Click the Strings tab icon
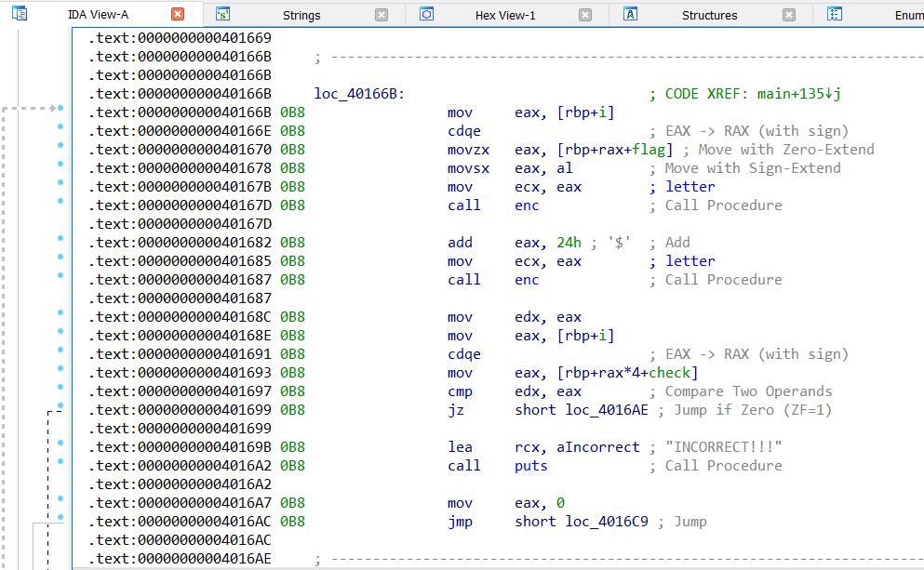Screen dimensions: 924x570 click(x=222, y=14)
